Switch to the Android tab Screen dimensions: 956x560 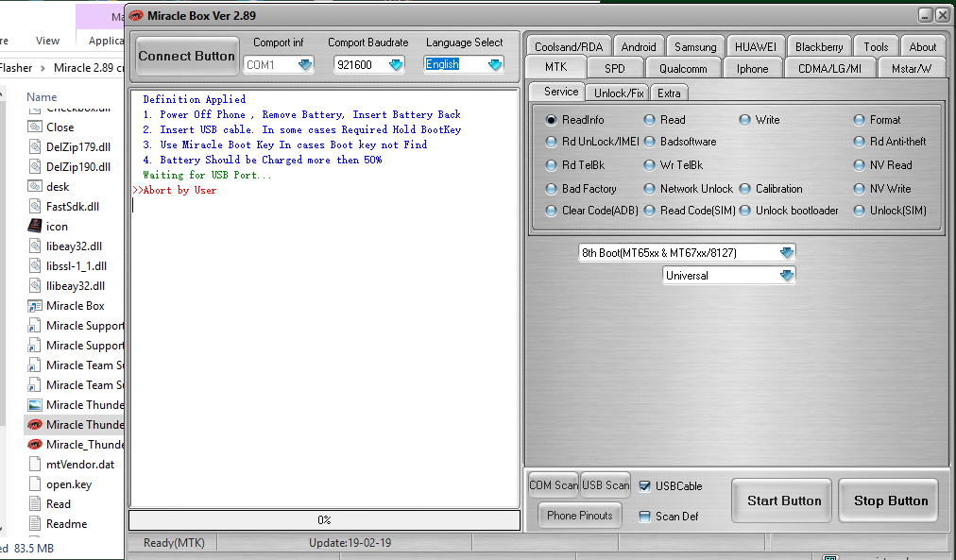(x=639, y=46)
